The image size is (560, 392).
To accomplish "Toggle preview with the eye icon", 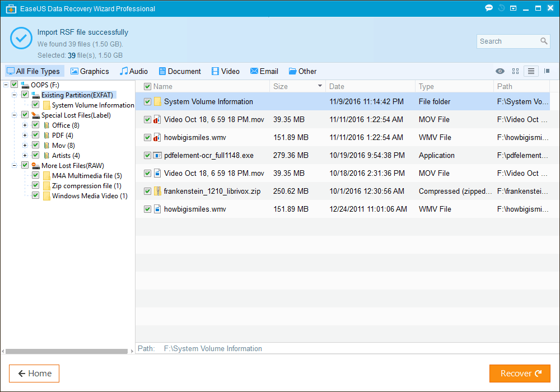I will point(500,71).
